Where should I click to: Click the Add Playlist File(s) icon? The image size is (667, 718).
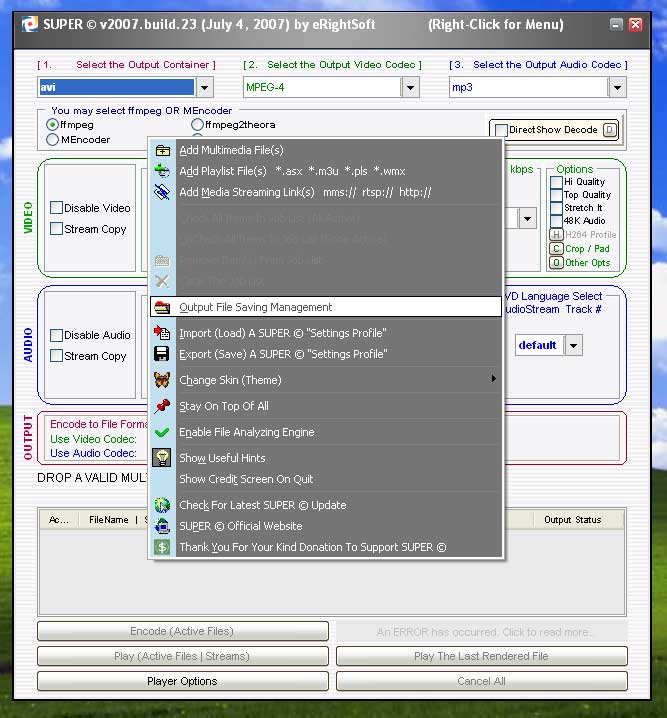point(163,171)
